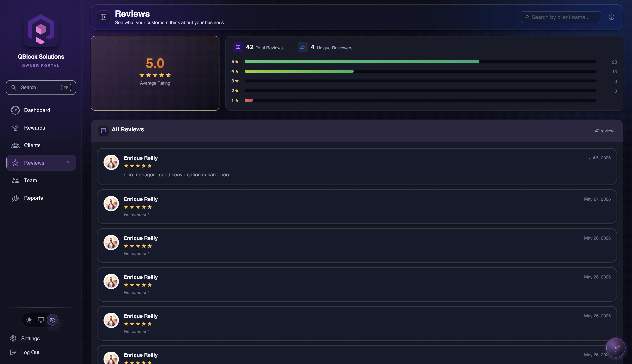Click the 4-star rating progress bar
The height and width of the screenshot is (364, 632).
click(x=420, y=71)
